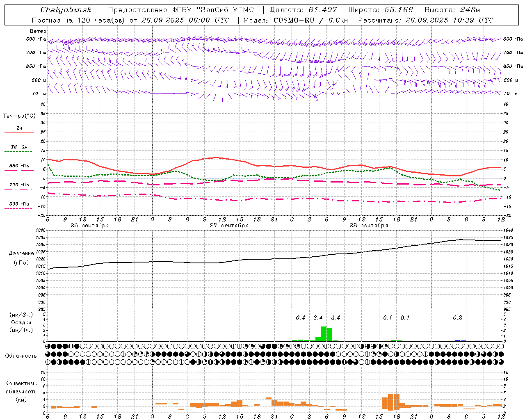
Task: Click the 'Модель COSMO-RU / 6.6км' text
Action: 295,20
